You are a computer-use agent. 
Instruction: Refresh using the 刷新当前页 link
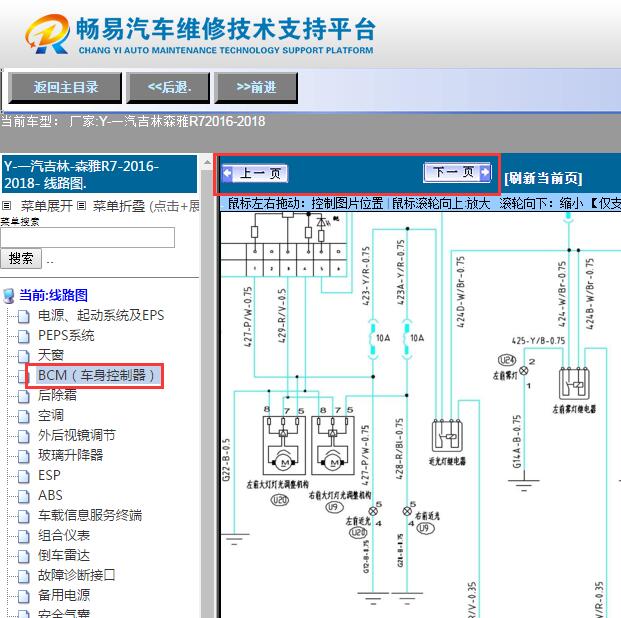(543, 178)
